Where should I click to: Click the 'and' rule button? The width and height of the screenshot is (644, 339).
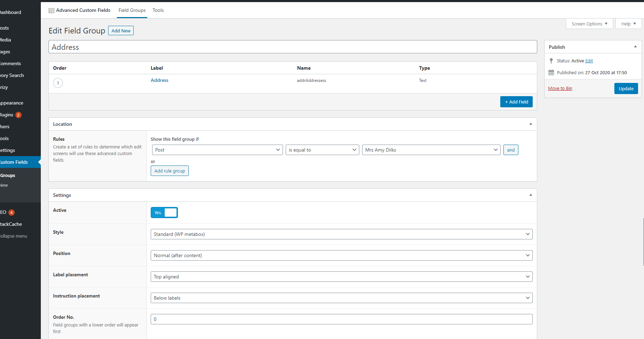click(x=511, y=150)
